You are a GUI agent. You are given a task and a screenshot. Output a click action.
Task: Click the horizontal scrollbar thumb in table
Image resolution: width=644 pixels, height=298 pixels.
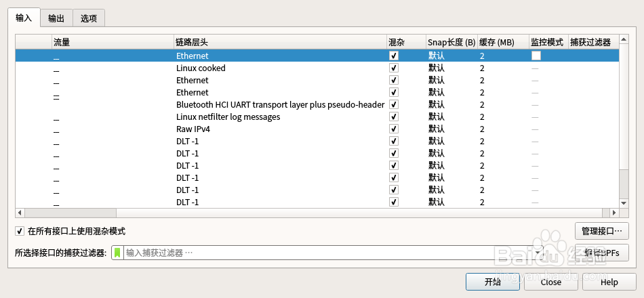[71, 213]
